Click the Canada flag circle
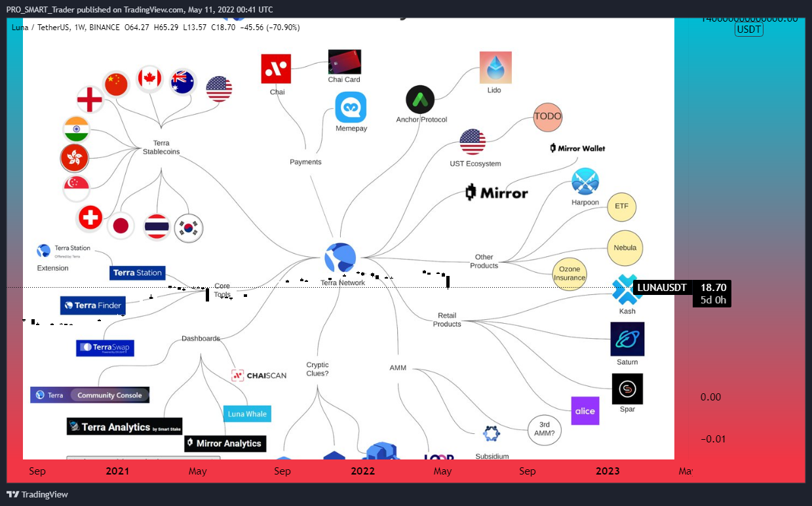The image size is (812, 506). click(149, 80)
